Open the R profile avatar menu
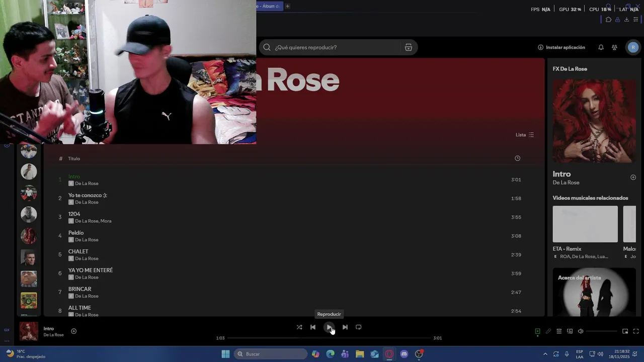 (633, 47)
